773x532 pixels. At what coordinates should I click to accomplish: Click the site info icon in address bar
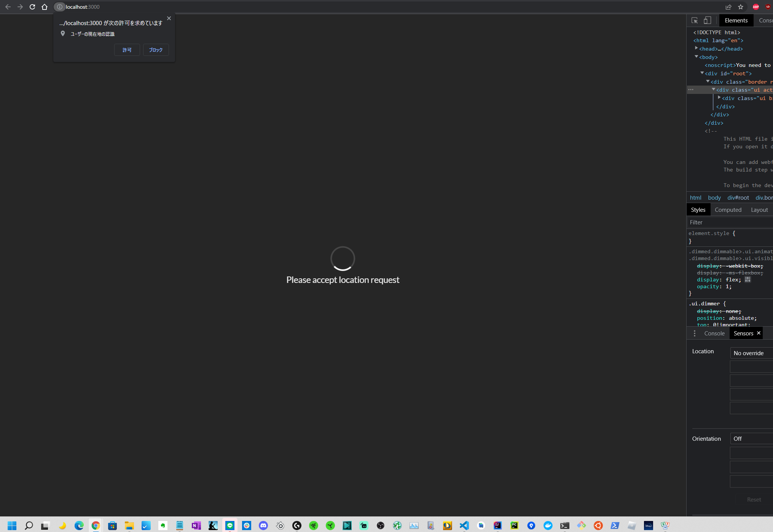point(59,7)
